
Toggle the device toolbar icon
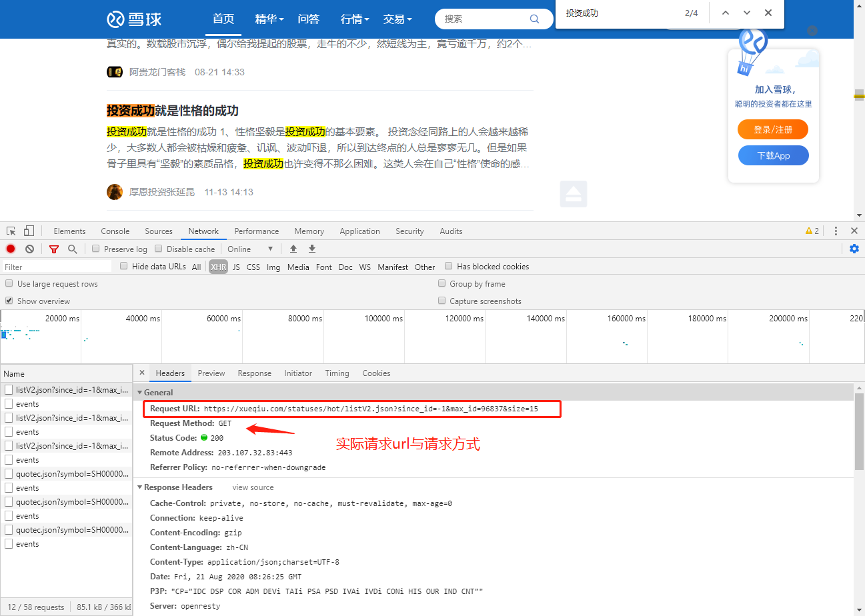pyautogui.click(x=27, y=230)
